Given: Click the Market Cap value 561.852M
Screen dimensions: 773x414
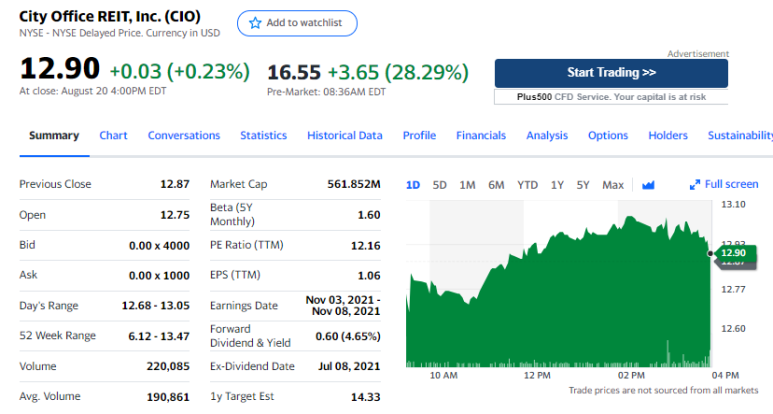Looking at the screenshot, I should click(354, 184).
